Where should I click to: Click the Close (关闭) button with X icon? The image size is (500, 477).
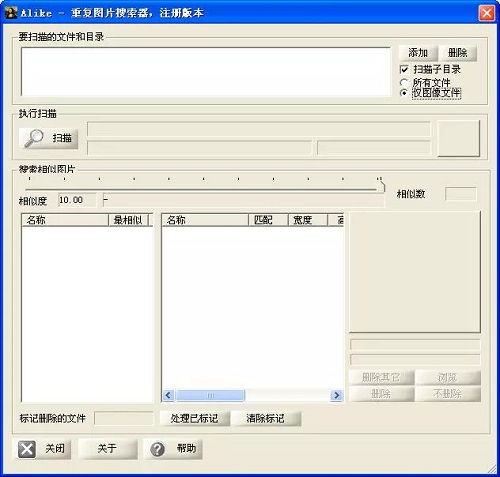[43, 449]
